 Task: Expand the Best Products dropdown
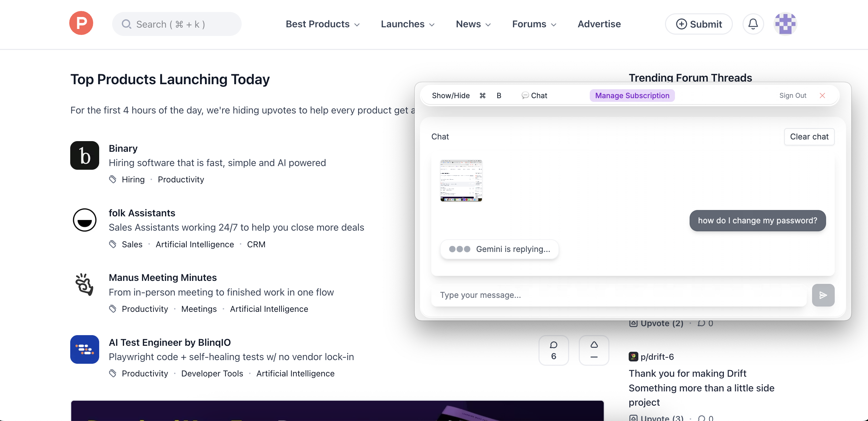(x=322, y=24)
